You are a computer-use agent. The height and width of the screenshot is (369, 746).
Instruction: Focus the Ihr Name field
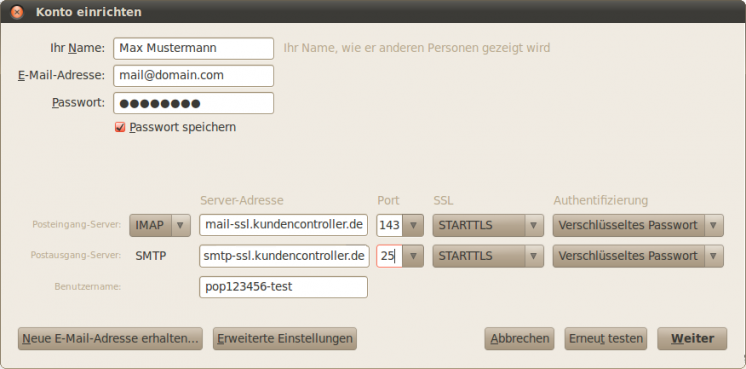tap(194, 48)
